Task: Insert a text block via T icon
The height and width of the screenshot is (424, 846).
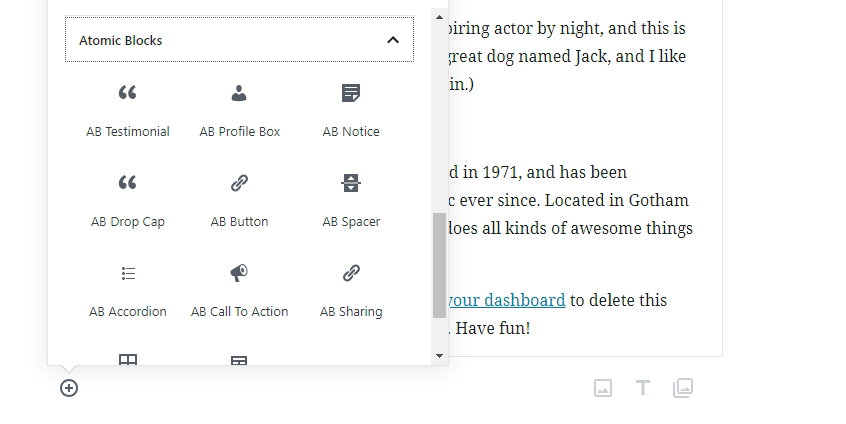Action: pyautogui.click(x=643, y=388)
